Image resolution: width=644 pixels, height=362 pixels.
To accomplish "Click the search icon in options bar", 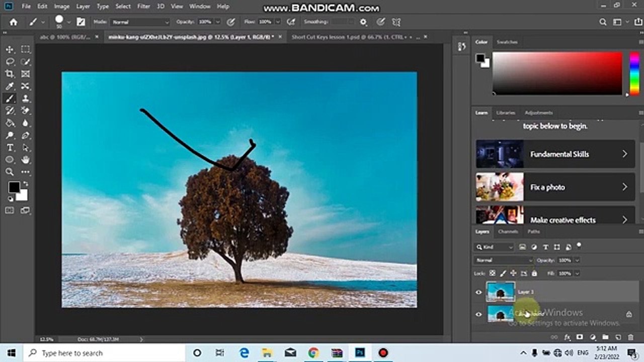I will 603,22.
